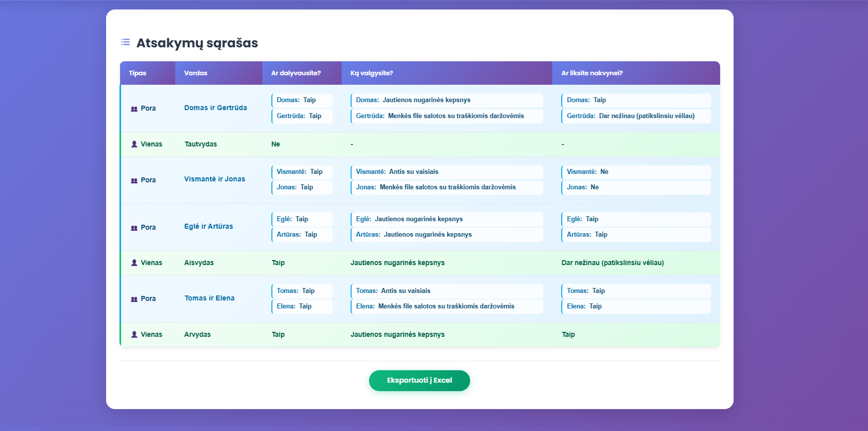Image resolution: width=868 pixels, height=431 pixels.
Task: Click the couple icon for Tomas ir Elena
Action: pyautogui.click(x=134, y=299)
